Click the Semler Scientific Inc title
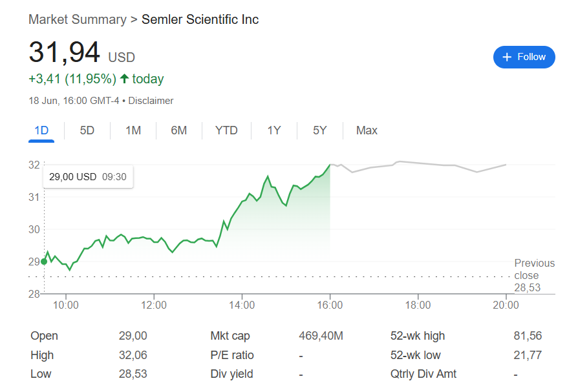 (x=200, y=19)
